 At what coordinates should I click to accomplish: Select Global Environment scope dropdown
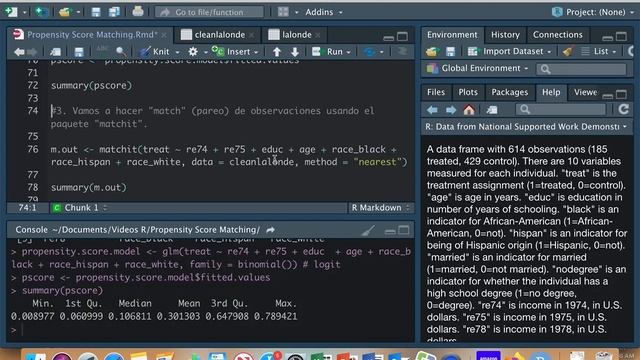(477, 68)
